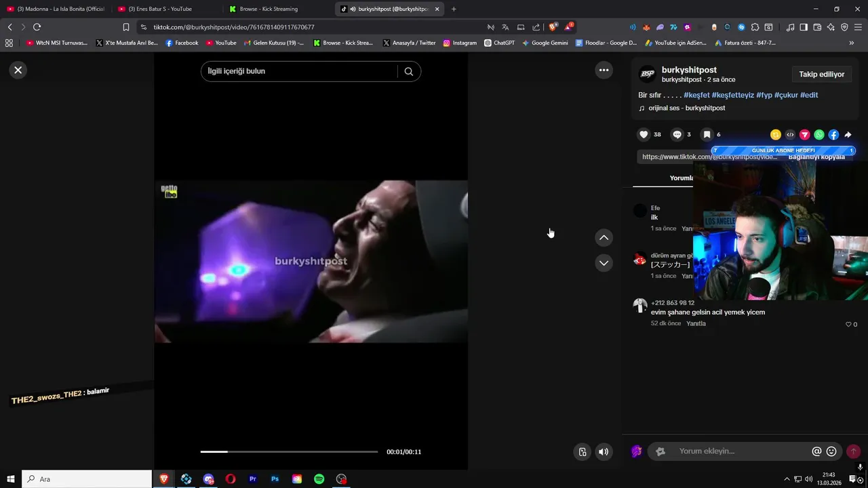Click the search magnifier in the video search bar
This screenshot has height=488, width=868.
tap(409, 71)
